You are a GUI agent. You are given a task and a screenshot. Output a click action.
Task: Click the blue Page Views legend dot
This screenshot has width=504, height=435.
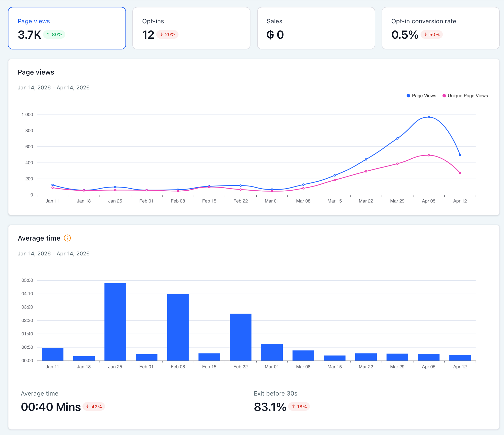point(408,96)
